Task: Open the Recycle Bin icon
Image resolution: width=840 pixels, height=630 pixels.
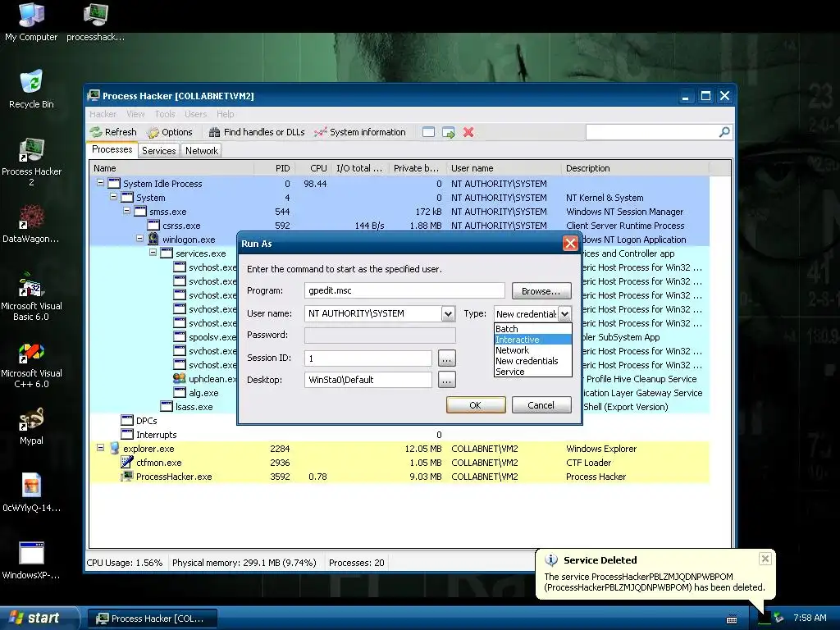Action: tap(31, 89)
